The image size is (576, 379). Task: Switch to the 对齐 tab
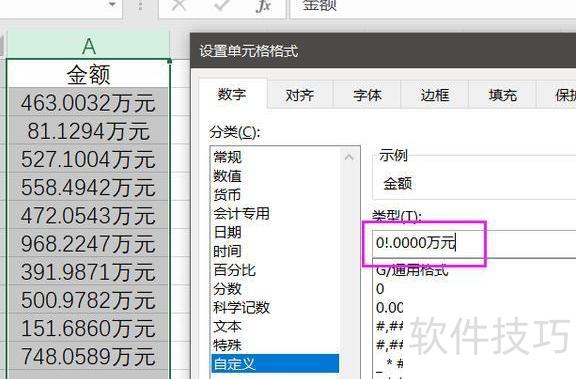click(300, 95)
